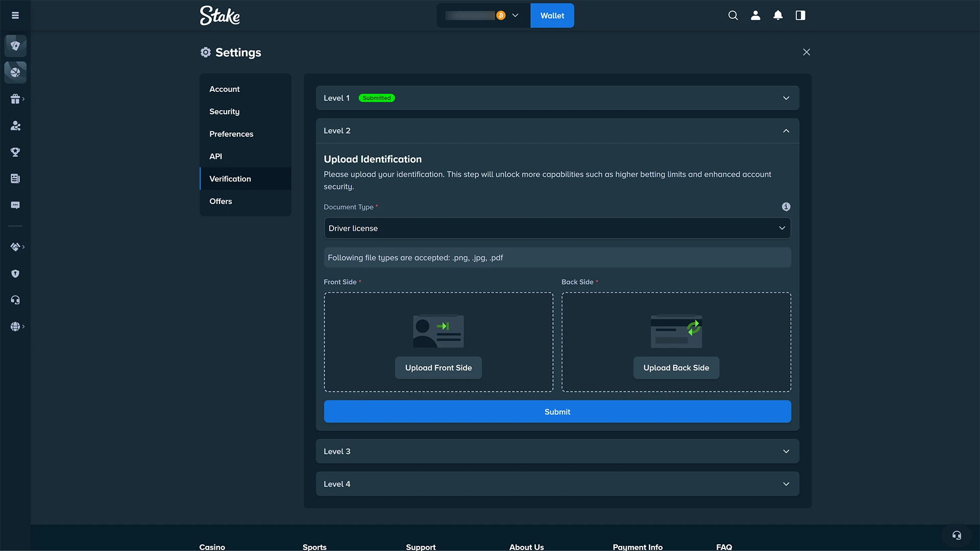The height and width of the screenshot is (551, 980).
Task: Click the Upload Front Side button
Action: (438, 368)
